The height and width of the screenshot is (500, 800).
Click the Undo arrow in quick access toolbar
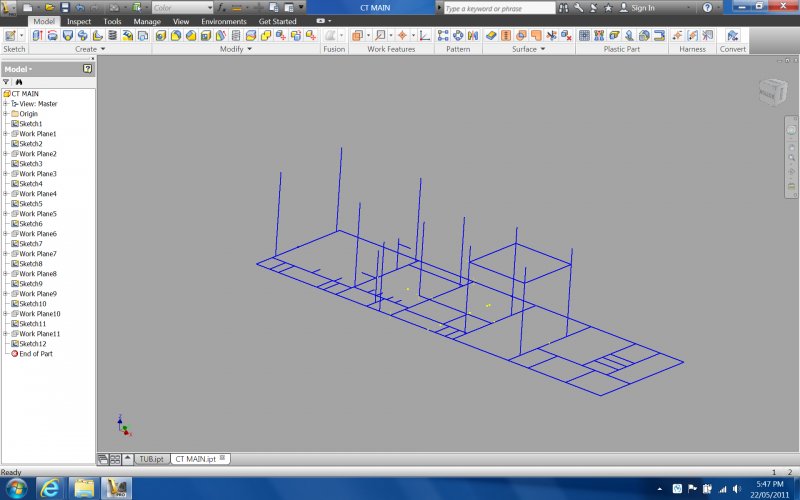click(80, 7)
